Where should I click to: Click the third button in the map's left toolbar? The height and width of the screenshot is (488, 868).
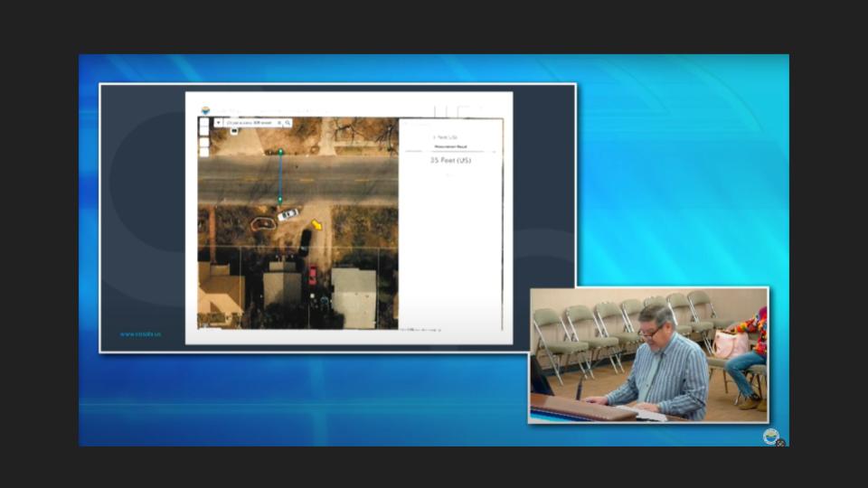tap(203, 142)
